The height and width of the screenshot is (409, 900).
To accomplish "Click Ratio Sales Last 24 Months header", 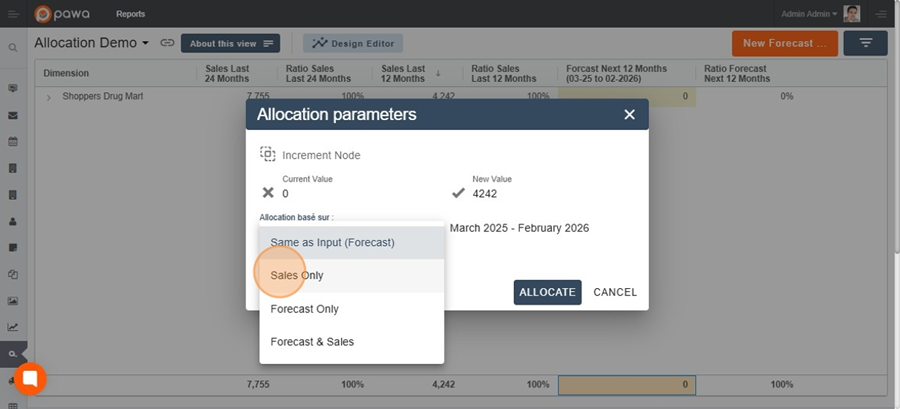I will (318, 73).
